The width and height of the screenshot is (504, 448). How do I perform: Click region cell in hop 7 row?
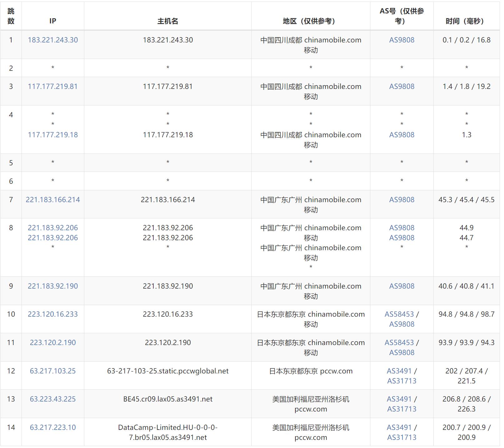[x=311, y=204]
